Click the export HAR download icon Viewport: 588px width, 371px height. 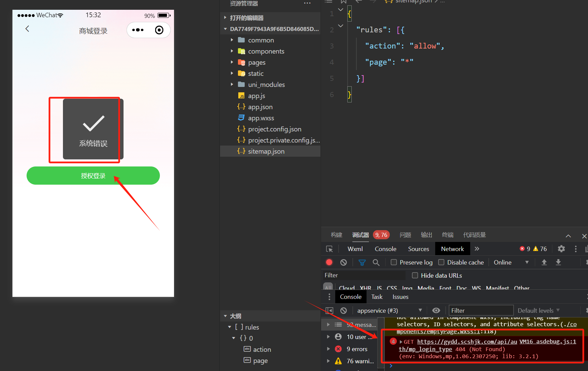tap(558, 262)
